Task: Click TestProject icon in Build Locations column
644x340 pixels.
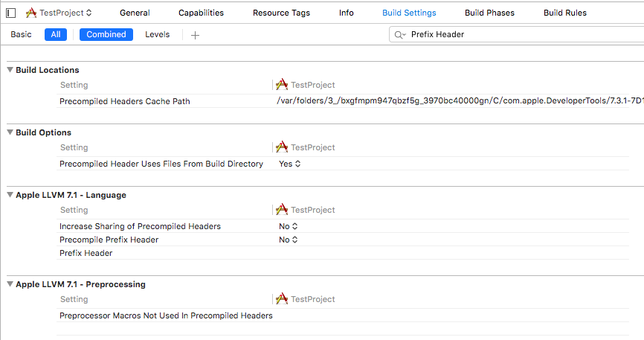Action: [282, 85]
